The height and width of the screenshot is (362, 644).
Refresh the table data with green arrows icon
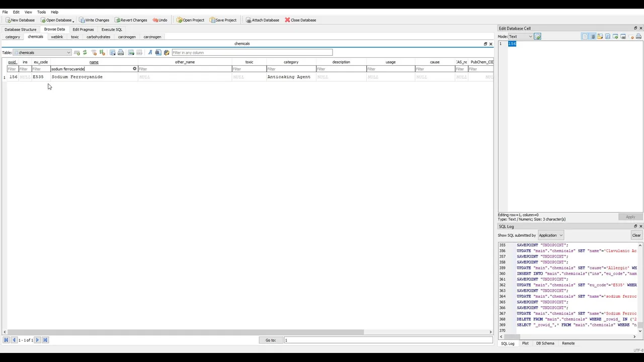point(85,52)
